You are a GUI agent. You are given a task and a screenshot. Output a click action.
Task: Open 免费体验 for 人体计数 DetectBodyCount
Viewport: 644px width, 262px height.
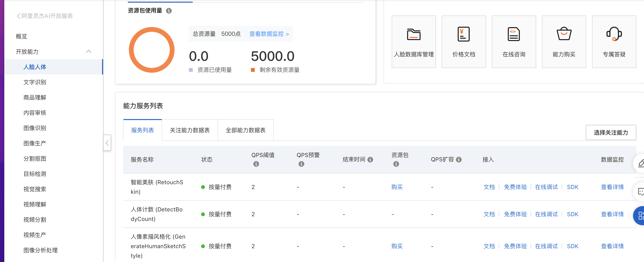tap(515, 214)
